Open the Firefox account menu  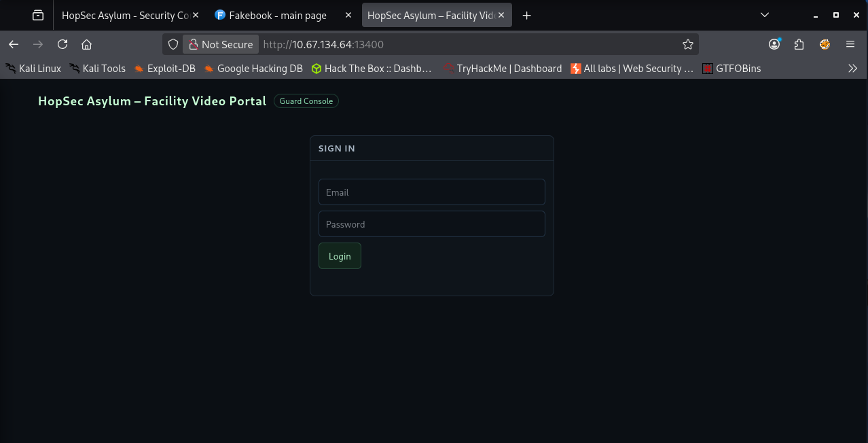(774, 44)
